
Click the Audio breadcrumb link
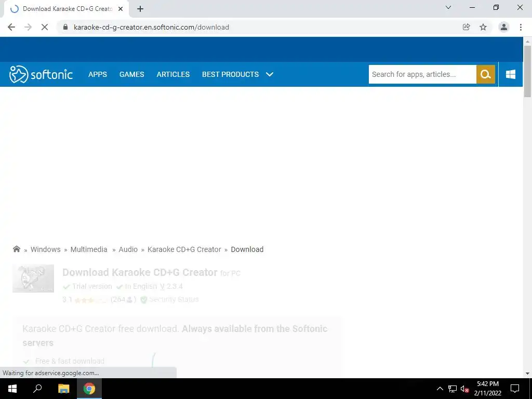(128, 249)
